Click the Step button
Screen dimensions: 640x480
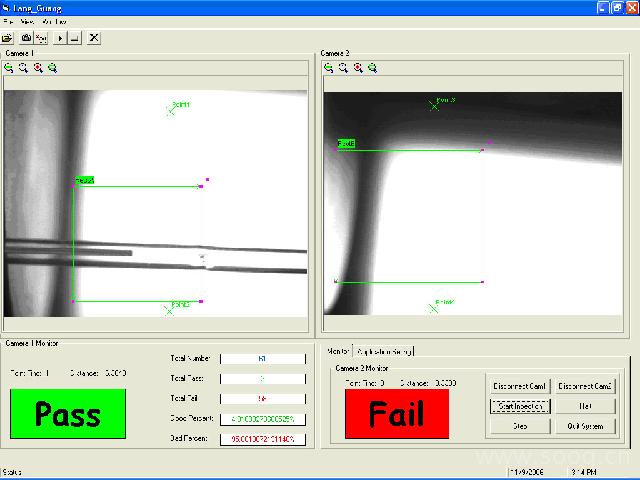click(x=517, y=426)
